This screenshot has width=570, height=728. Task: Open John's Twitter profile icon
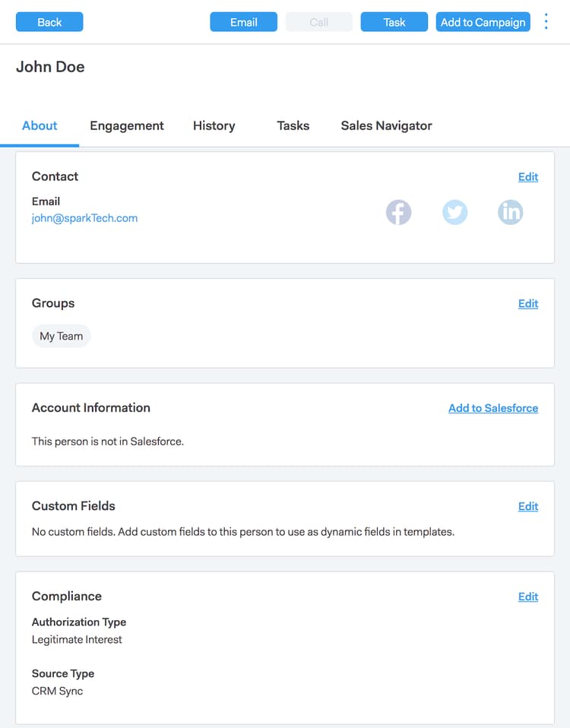(454, 212)
